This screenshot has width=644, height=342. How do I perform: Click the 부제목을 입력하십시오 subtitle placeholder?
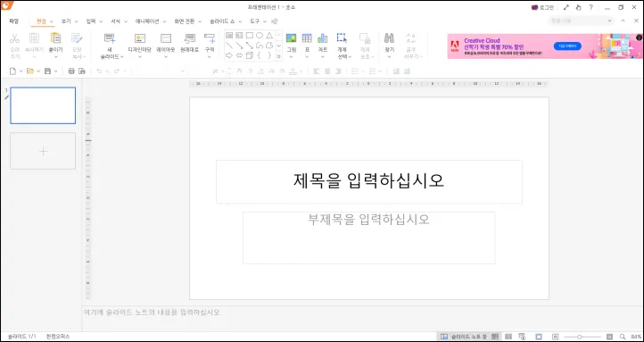(368, 238)
